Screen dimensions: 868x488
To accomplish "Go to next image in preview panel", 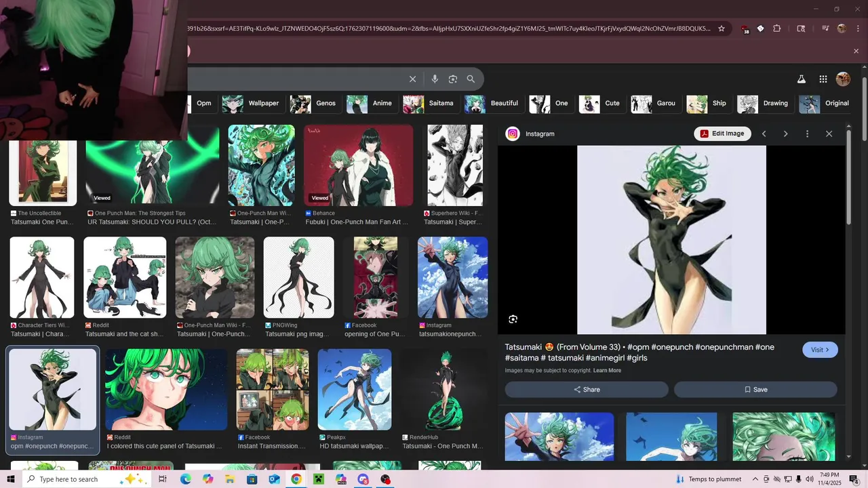I will coord(786,134).
